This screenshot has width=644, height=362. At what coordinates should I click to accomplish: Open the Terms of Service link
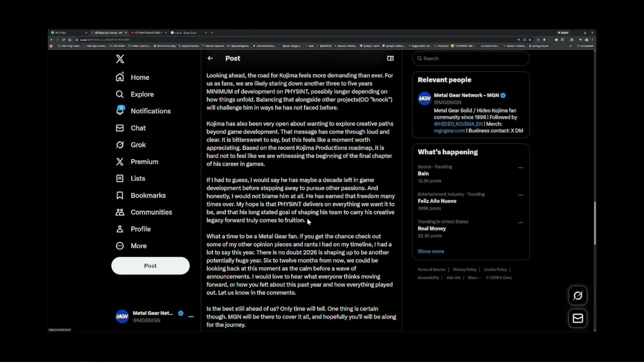(x=431, y=270)
